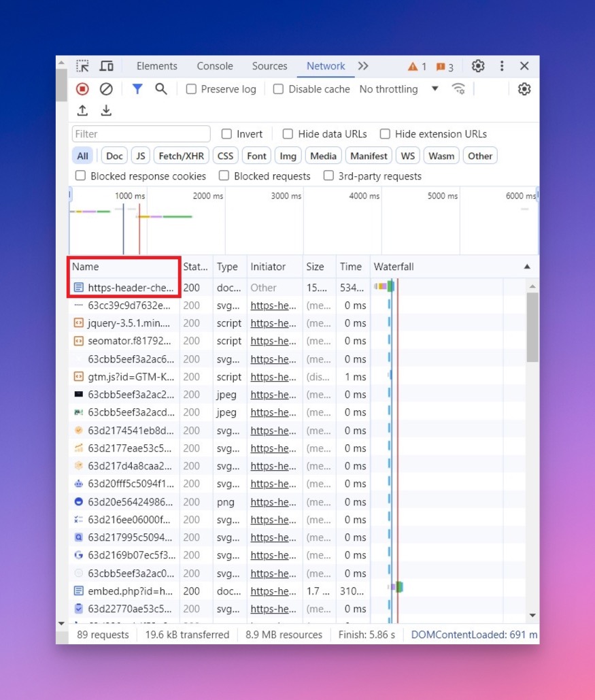Image resolution: width=595 pixels, height=700 pixels.
Task: Open the network filter funnel
Action: click(137, 88)
